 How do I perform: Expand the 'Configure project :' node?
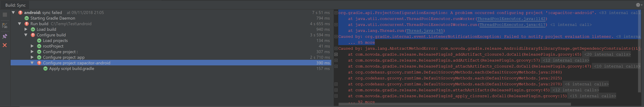click(x=32, y=52)
